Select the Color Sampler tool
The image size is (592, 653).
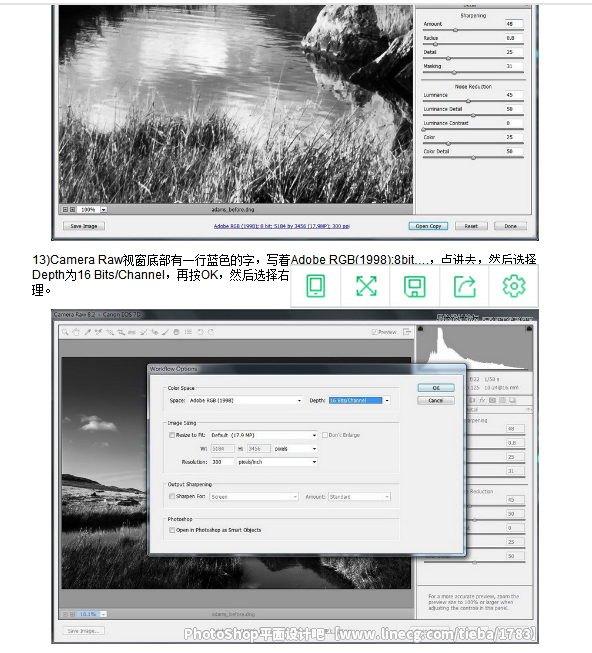click(98, 332)
